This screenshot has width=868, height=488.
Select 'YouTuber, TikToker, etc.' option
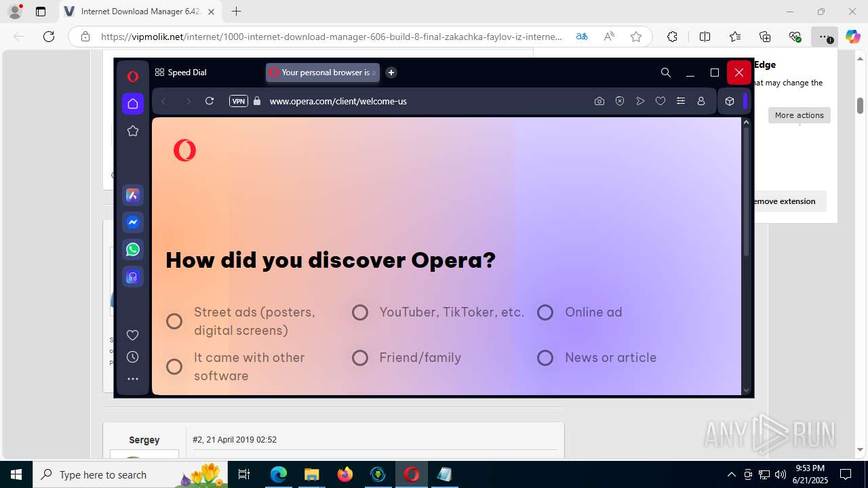pyautogui.click(x=360, y=312)
